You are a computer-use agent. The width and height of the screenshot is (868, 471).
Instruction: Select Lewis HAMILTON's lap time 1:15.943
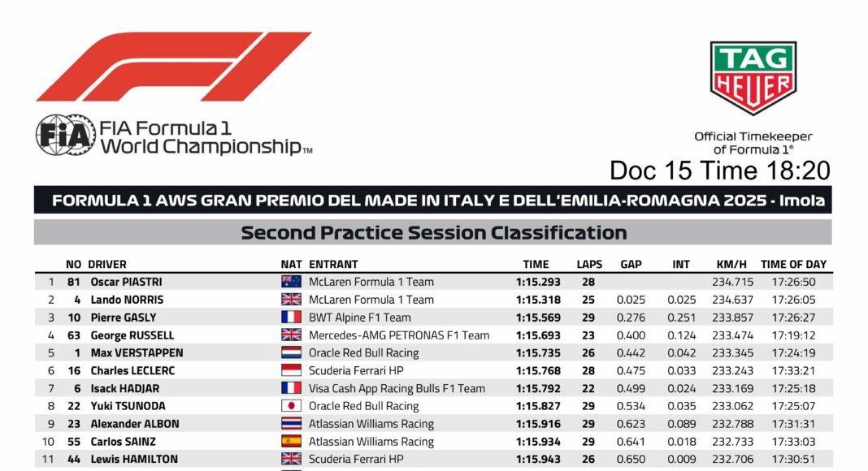click(x=538, y=460)
